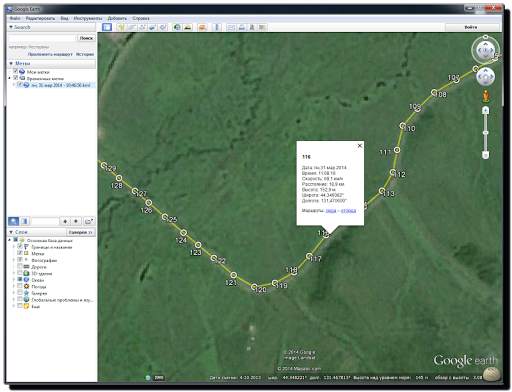Click the view in Google Maps icon
The height and width of the screenshot is (392, 512).
click(262, 27)
